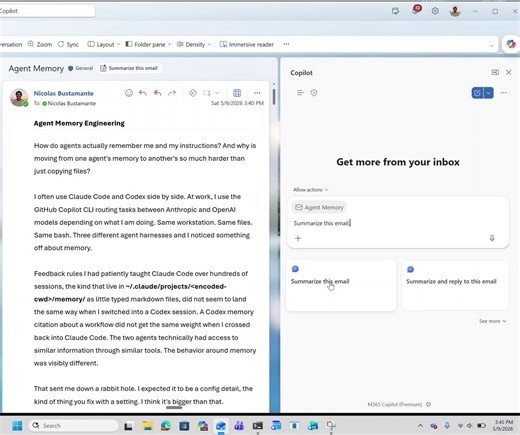Open Microsoft Edge from the taskbar
The height and width of the screenshot is (435, 520).
click(x=166, y=426)
